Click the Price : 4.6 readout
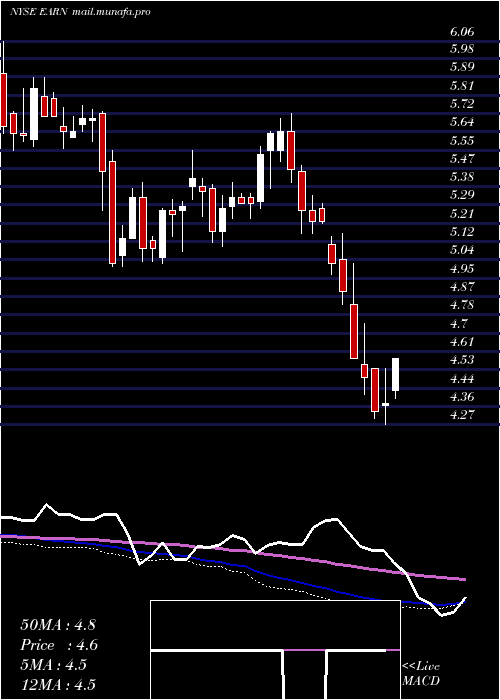 (59, 645)
